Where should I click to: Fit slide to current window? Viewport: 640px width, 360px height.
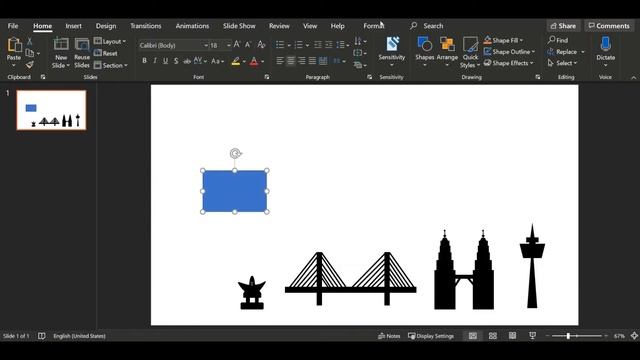click(634, 336)
